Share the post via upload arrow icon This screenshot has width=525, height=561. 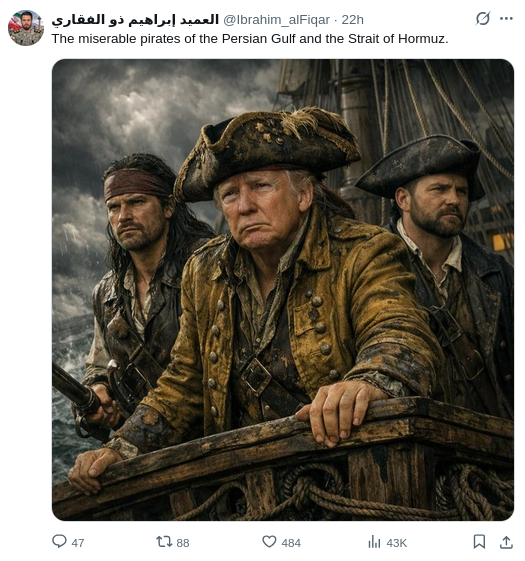click(x=506, y=542)
